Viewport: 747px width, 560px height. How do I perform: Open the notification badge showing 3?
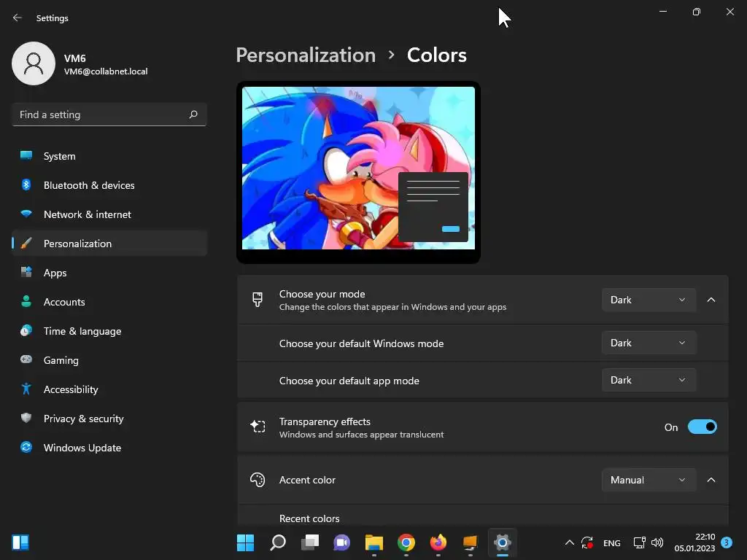click(x=727, y=542)
